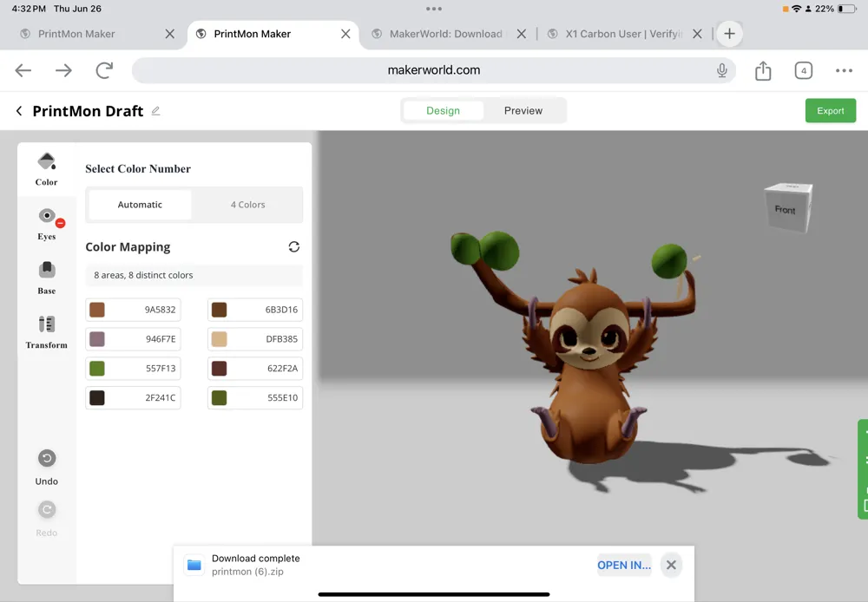Reload the makerworld.com page
This screenshot has height=602, width=868.
(104, 70)
